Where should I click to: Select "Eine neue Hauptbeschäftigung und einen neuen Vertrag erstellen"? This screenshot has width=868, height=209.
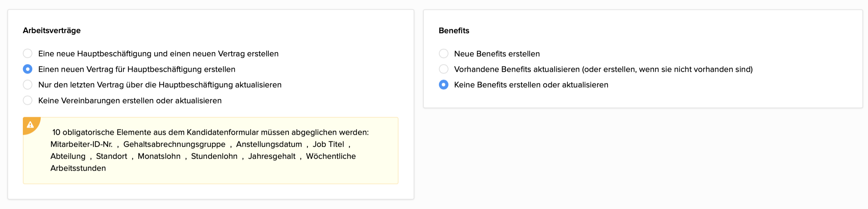coord(28,53)
